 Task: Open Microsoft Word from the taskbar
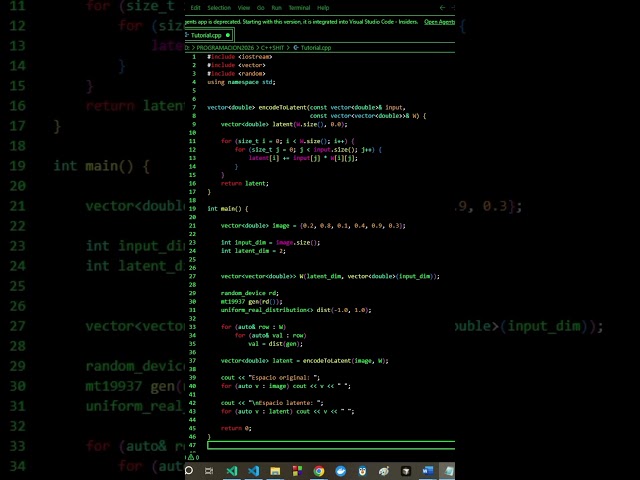[427, 471]
